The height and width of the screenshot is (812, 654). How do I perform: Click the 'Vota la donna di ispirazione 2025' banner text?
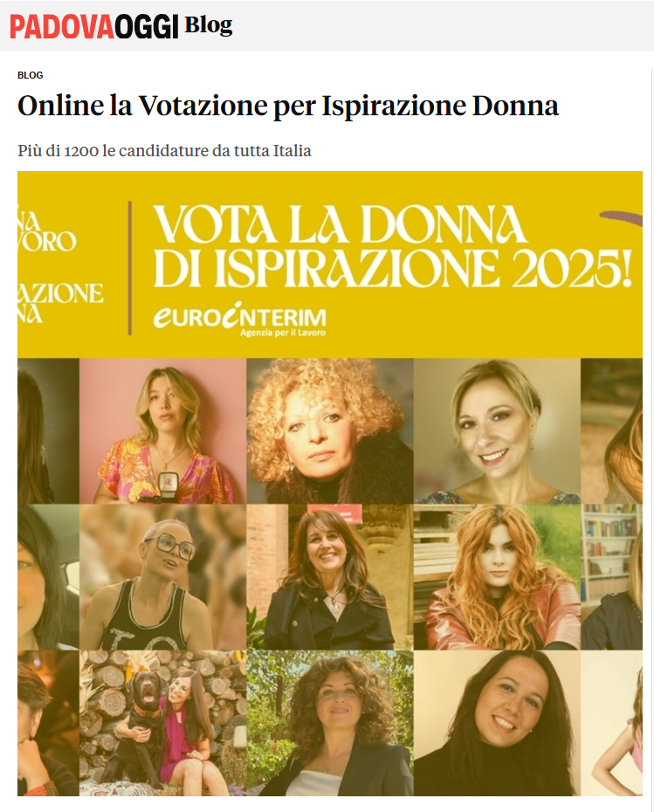[x=393, y=246]
